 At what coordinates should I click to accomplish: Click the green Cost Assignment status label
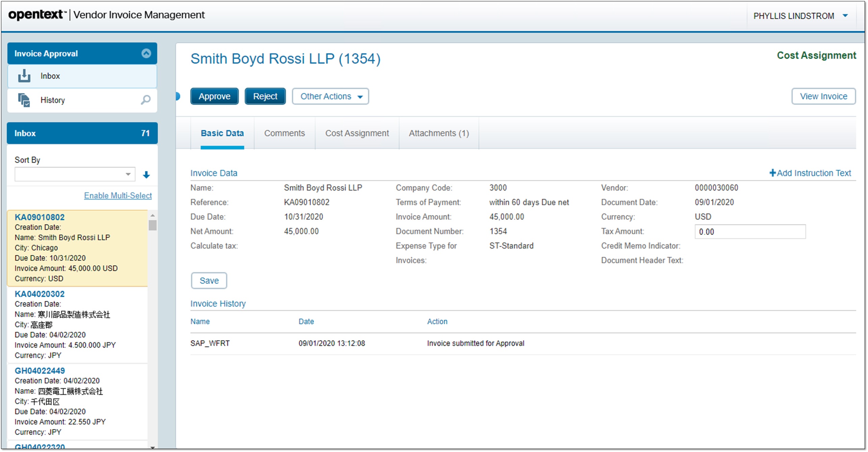pyautogui.click(x=816, y=55)
